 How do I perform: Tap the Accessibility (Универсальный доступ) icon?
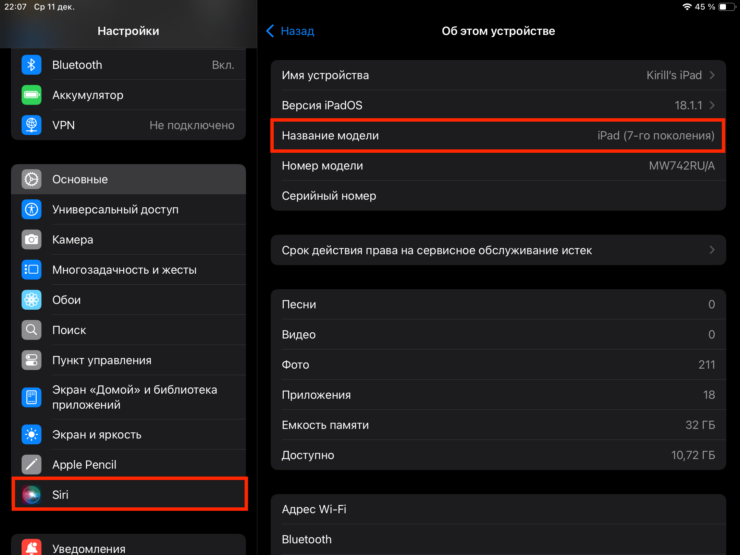(32, 210)
